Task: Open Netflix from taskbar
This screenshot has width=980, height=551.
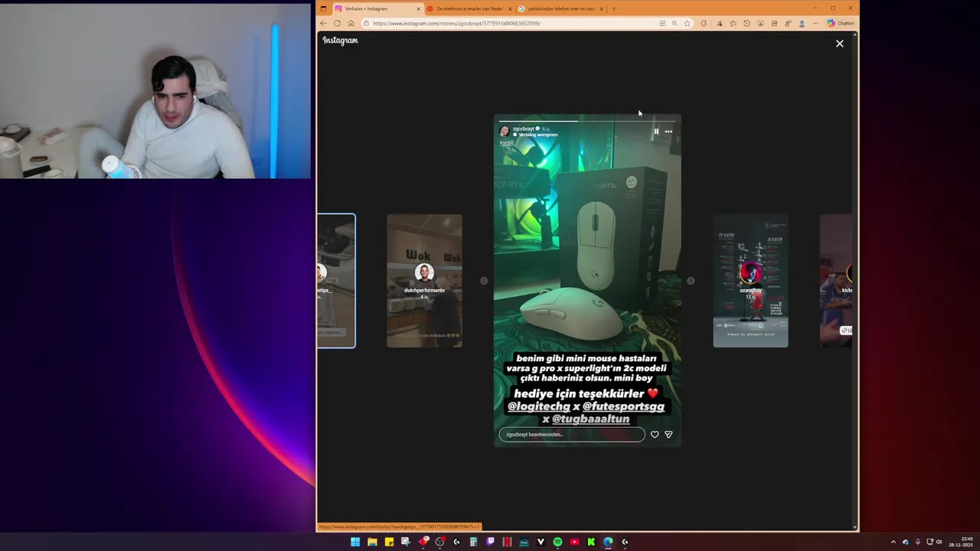Action: coord(507,542)
